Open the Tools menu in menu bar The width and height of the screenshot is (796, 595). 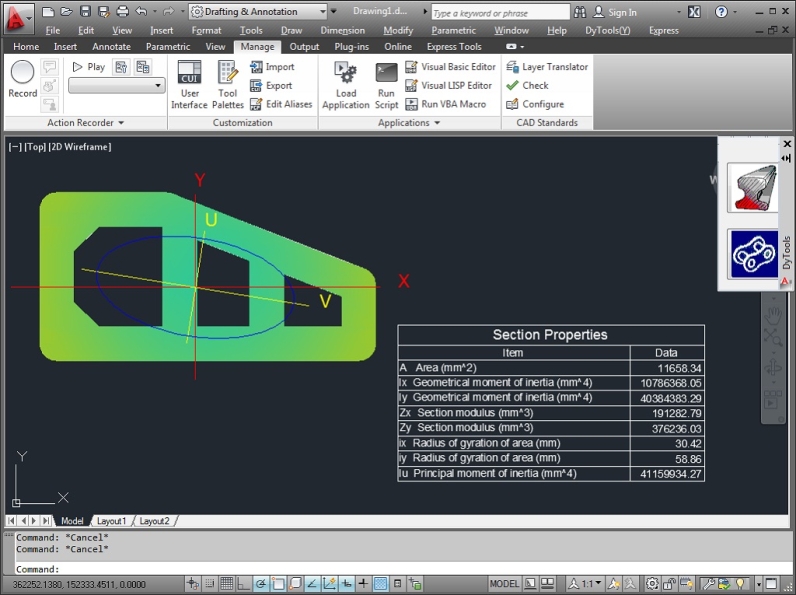point(251,30)
